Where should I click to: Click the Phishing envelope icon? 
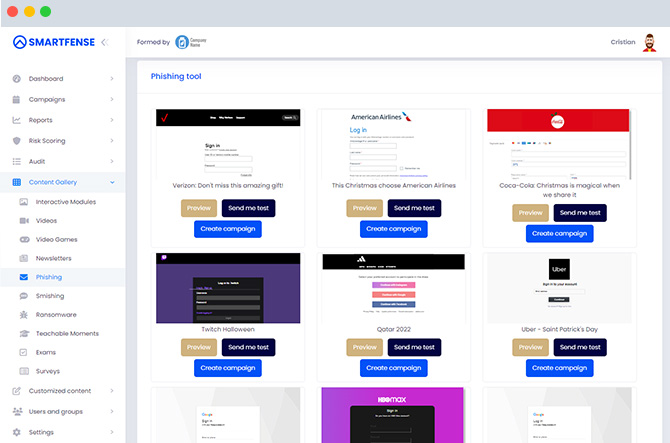pyautogui.click(x=24, y=277)
